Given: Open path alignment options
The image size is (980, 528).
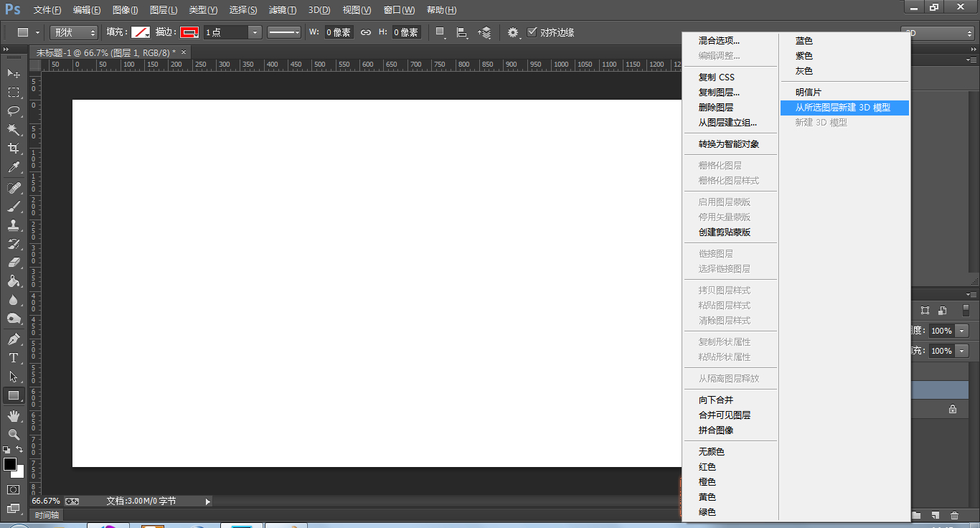Looking at the screenshot, I should pos(462,32).
